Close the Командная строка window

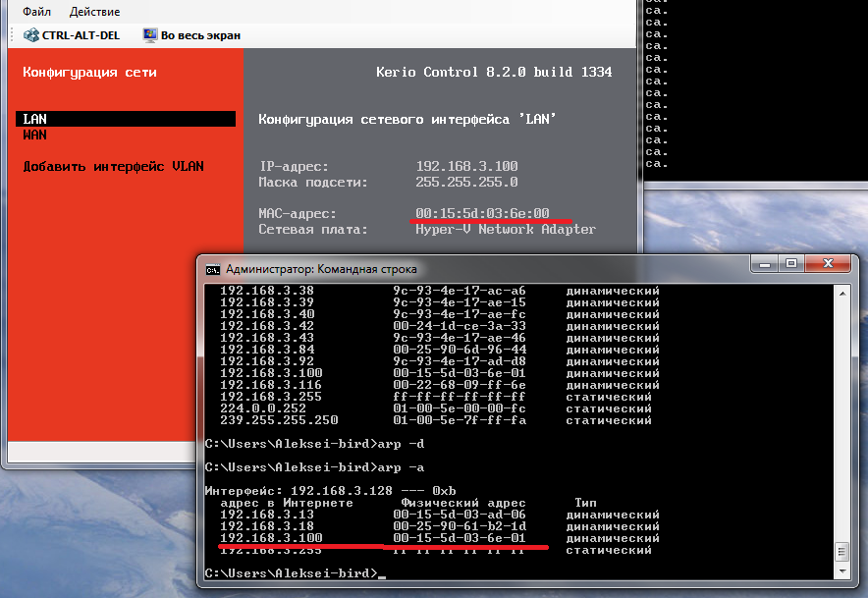click(828, 264)
